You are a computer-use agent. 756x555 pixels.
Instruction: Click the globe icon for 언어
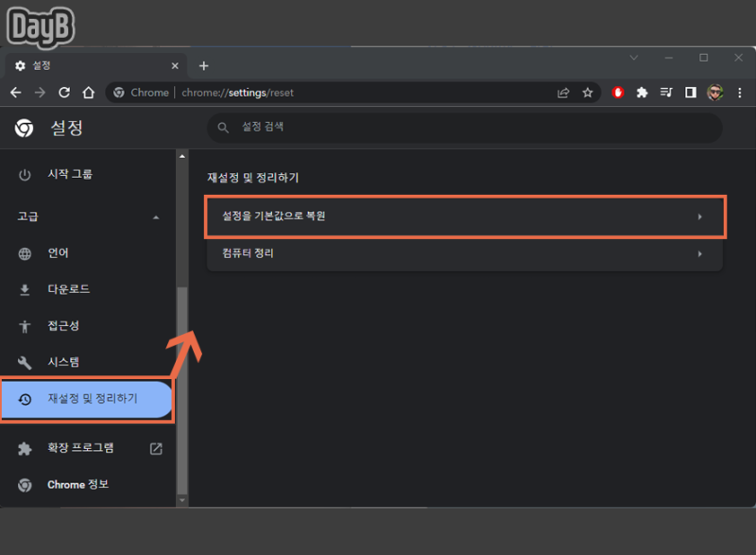(x=25, y=253)
